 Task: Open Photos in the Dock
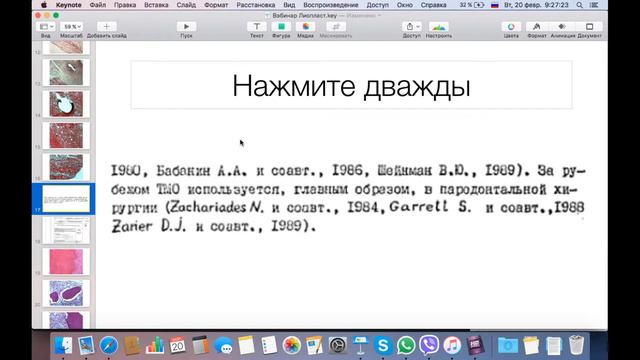coord(292,346)
